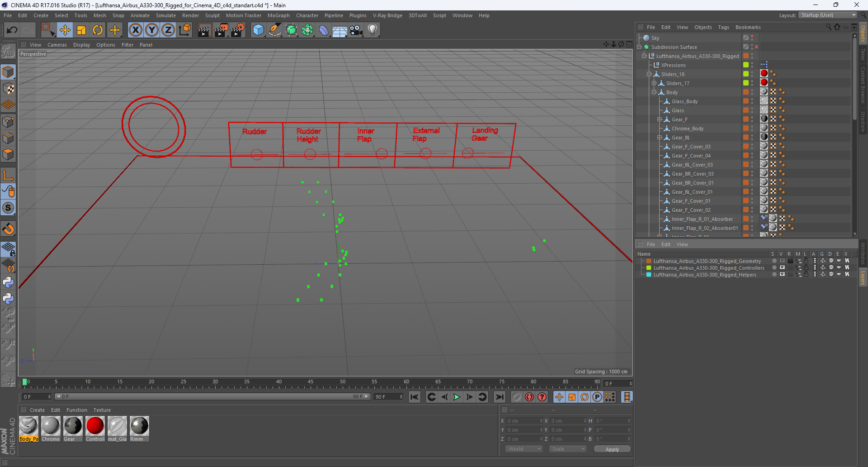
Task: Click the current frame 0 F field
Action: pyautogui.click(x=618, y=384)
